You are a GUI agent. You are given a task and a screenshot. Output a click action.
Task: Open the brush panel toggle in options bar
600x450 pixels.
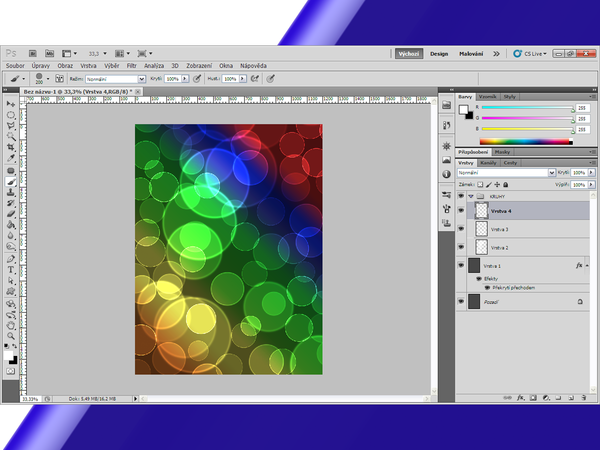point(59,77)
